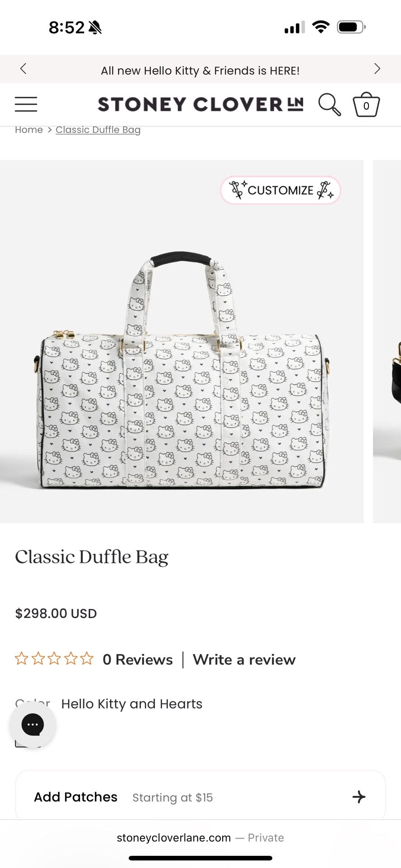Select the Hello Kitty and Hearts swatch

[x=28, y=741]
